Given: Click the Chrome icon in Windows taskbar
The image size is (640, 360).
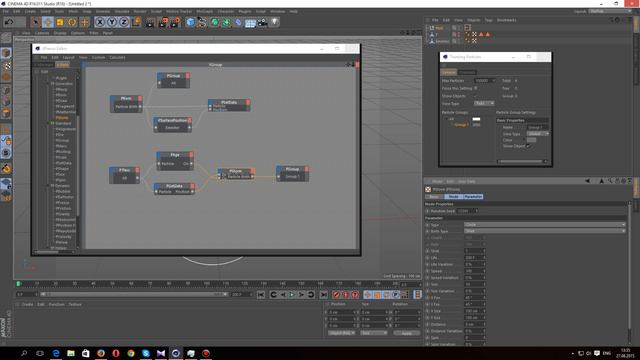Looking at the screenshot, I should pyautogui.click(x=131, y=353).
